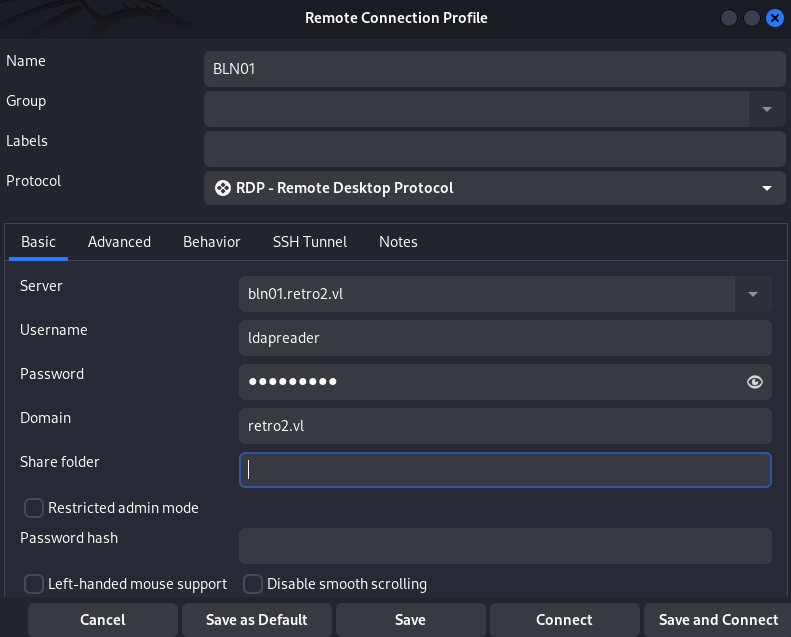This screenshot has width=791, height=637.
Task: Click the minimize window button
Action: click(x=728, y=18)
